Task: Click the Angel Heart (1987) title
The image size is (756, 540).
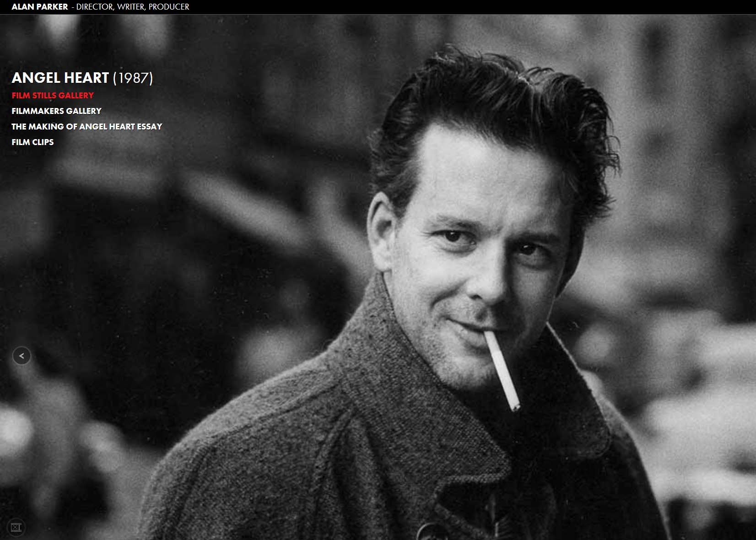Action: 82,78
